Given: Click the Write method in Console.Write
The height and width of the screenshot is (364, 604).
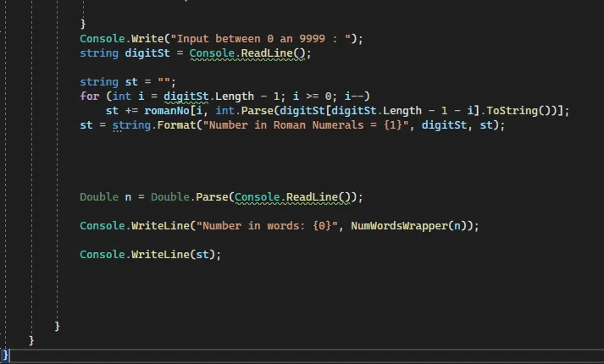Looking at the screenshot, I should coord(147,39).
